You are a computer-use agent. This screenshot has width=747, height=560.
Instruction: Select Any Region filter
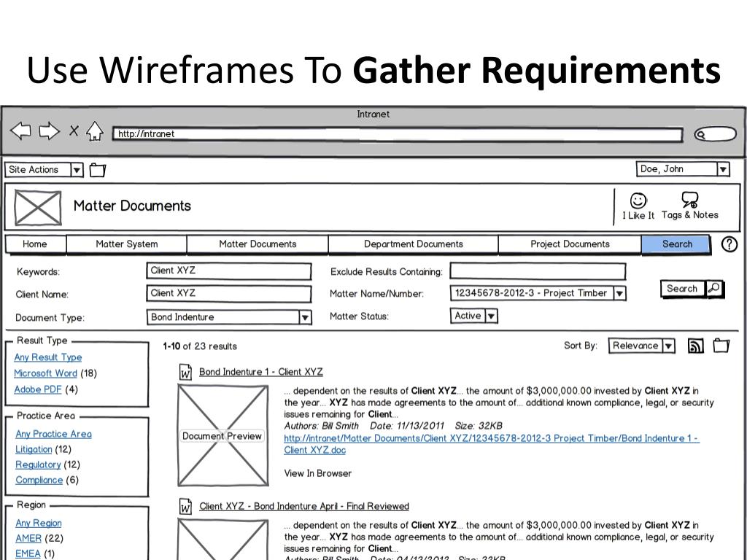(38, 523)
